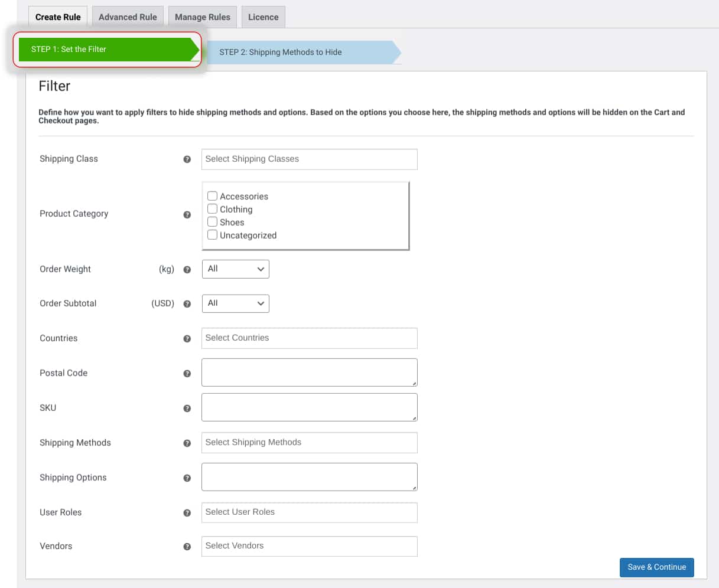Screen dimensions: 719x588
Task: Click the (USD) unit text
Action: click(163, 303)
